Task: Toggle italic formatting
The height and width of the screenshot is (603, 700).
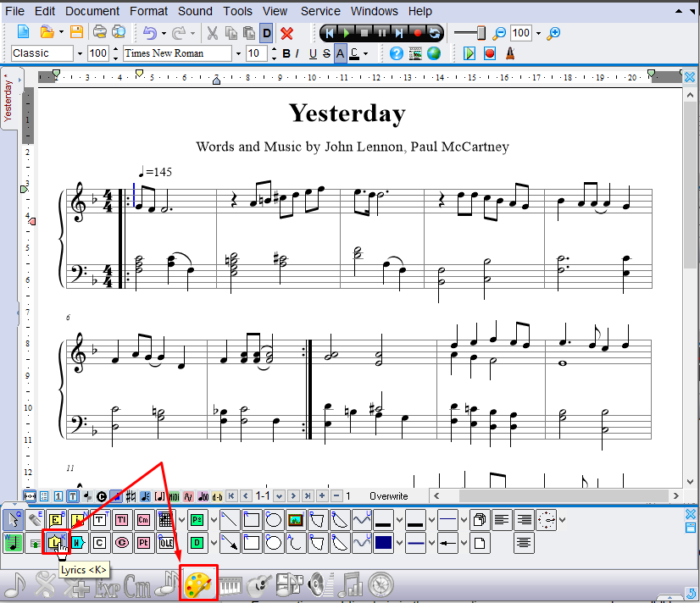Action: tap(297, 53)
